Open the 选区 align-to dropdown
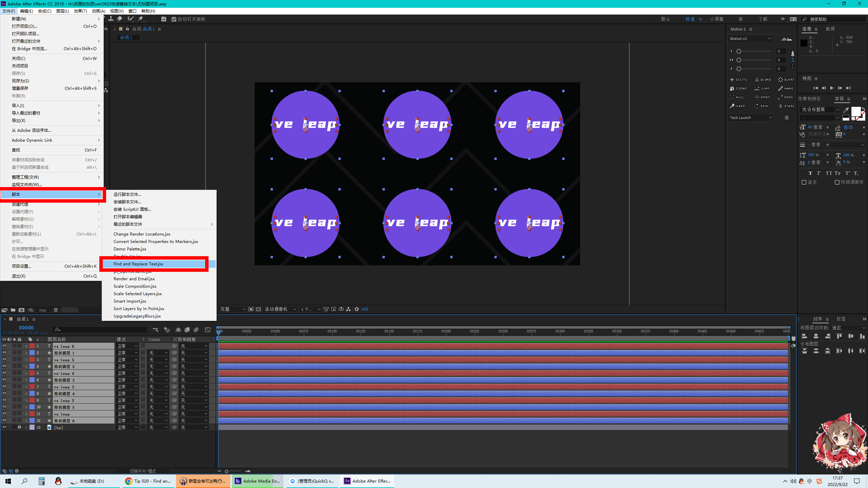Viewport: 868px width, 488px height. [848, 328]
